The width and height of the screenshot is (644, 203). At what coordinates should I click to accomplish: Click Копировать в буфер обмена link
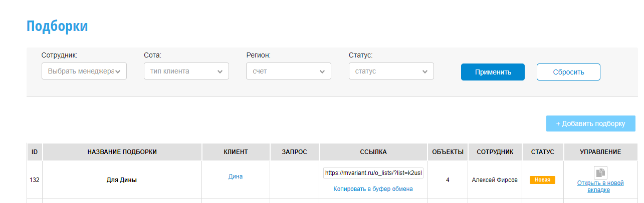(373, 189)
